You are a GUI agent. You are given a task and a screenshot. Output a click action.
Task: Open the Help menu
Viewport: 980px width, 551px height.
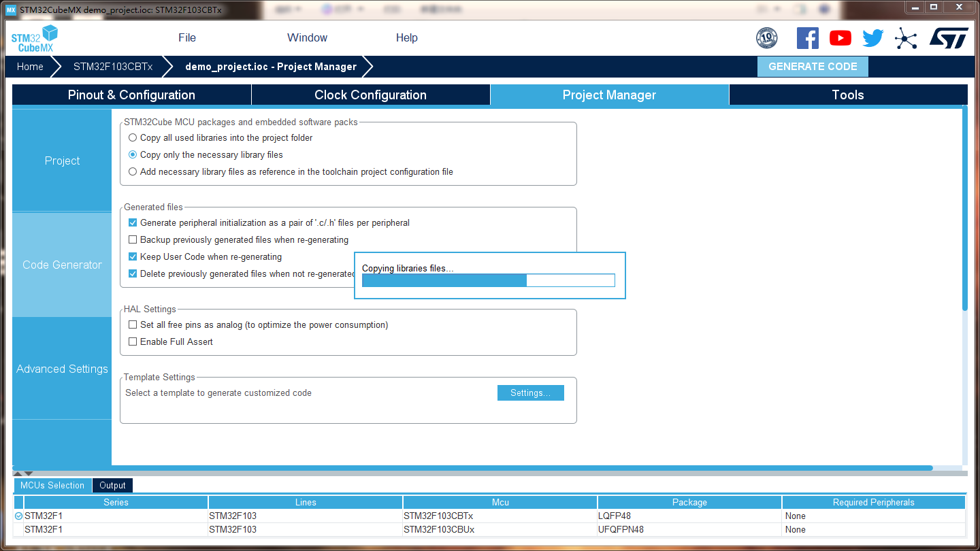click(x=406, y=38)
